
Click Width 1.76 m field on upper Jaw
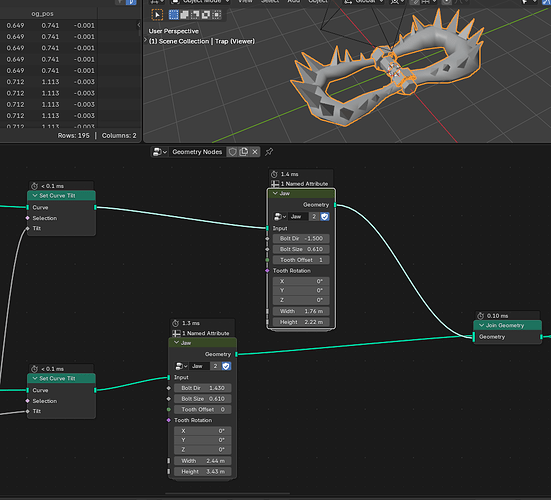pyautogui.click(x=301, y=311)
